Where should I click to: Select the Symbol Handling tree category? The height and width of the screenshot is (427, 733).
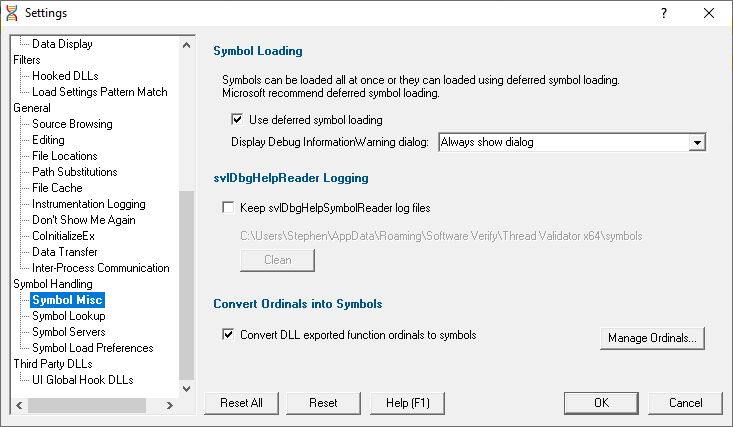(53, 284)
